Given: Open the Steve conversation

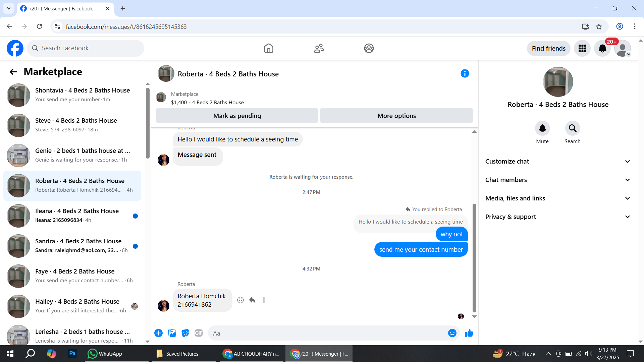Looking at the screenshot, I should (72, 125).
